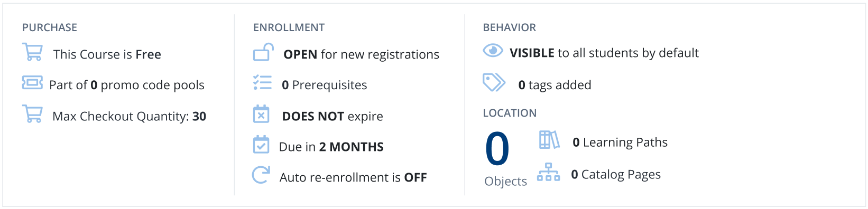Click 'Auto re-enrollment is OFF' text
This screenshot has height=209, width=868.
pos(353,177)
